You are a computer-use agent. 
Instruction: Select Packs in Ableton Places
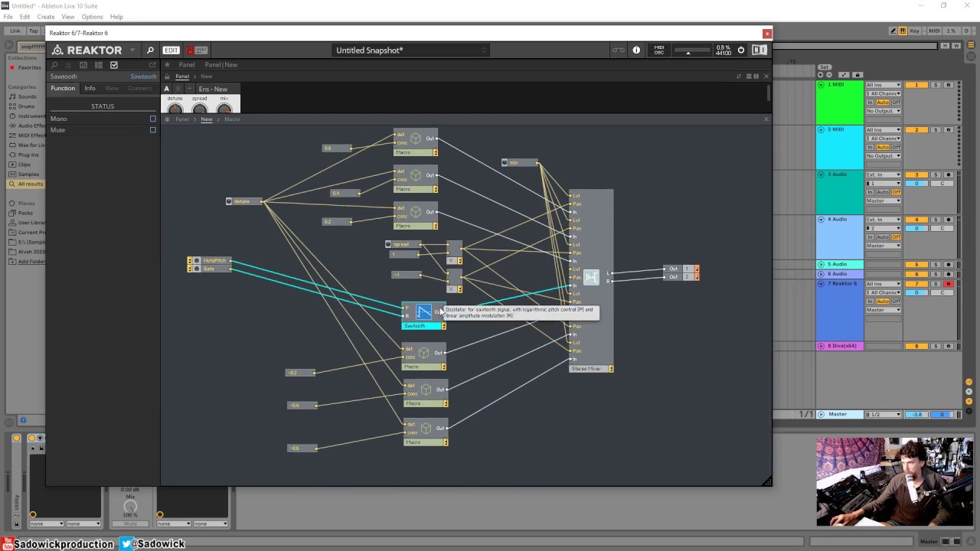(25, 213)
